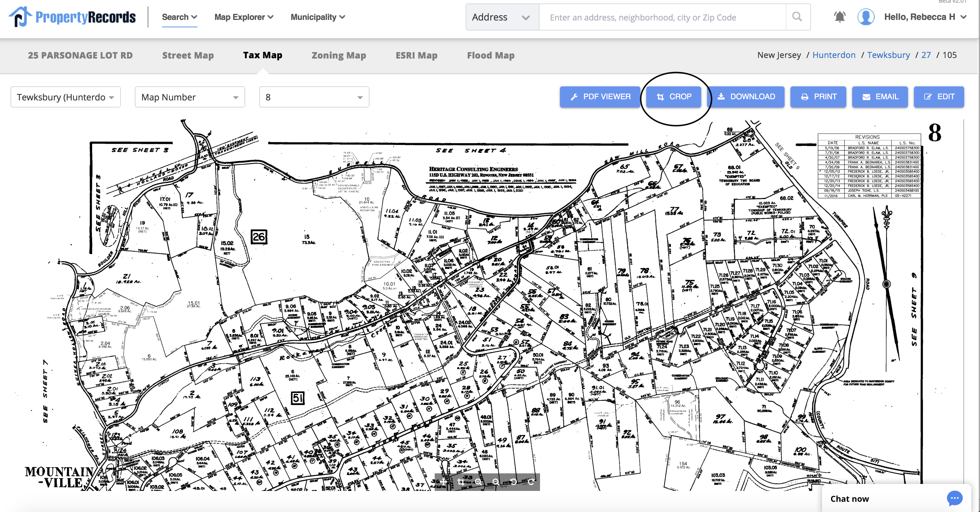Open the notification bell
Screen dimensions: 980x512
tap(839, 17)
